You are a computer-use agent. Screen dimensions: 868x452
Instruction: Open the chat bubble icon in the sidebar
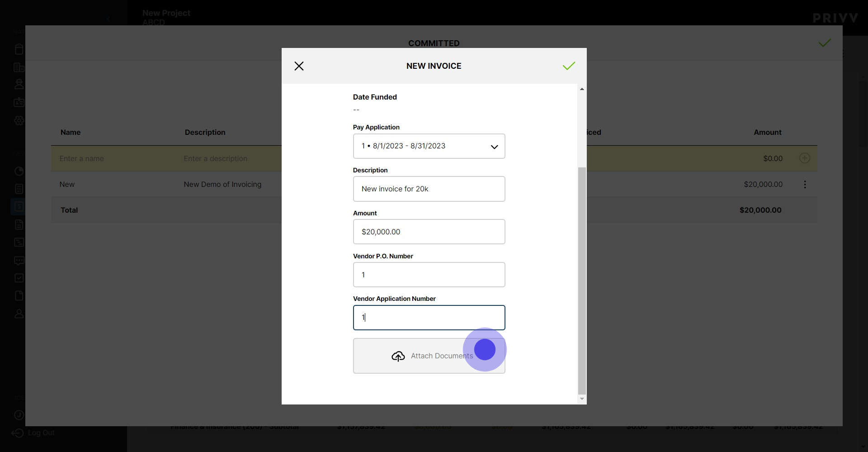tap(19, 261)
